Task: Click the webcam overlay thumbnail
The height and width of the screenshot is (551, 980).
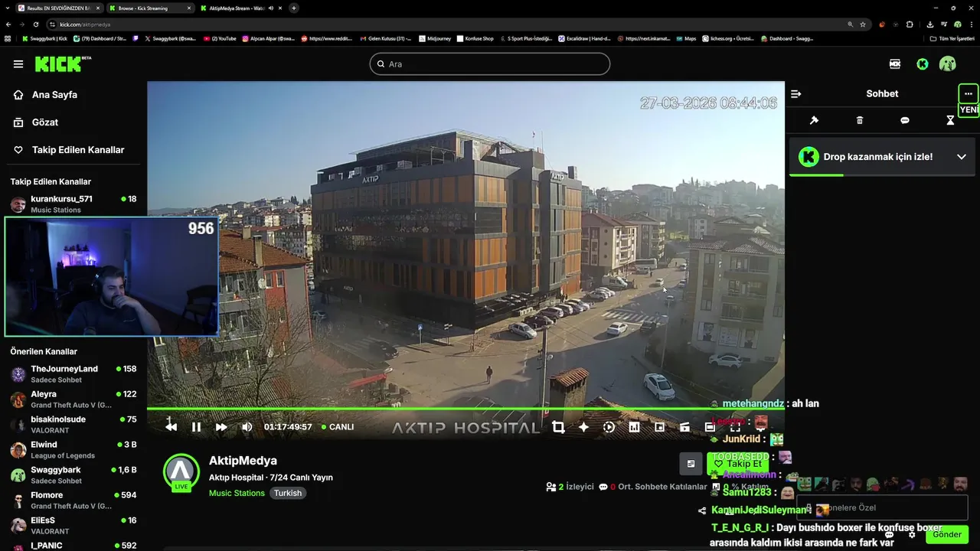Action: click(112, 277)
